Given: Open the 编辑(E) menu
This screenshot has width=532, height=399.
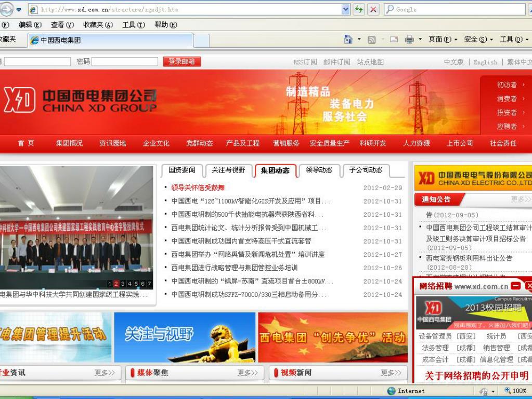Looking at the screenshot, I should click(30, 25).
